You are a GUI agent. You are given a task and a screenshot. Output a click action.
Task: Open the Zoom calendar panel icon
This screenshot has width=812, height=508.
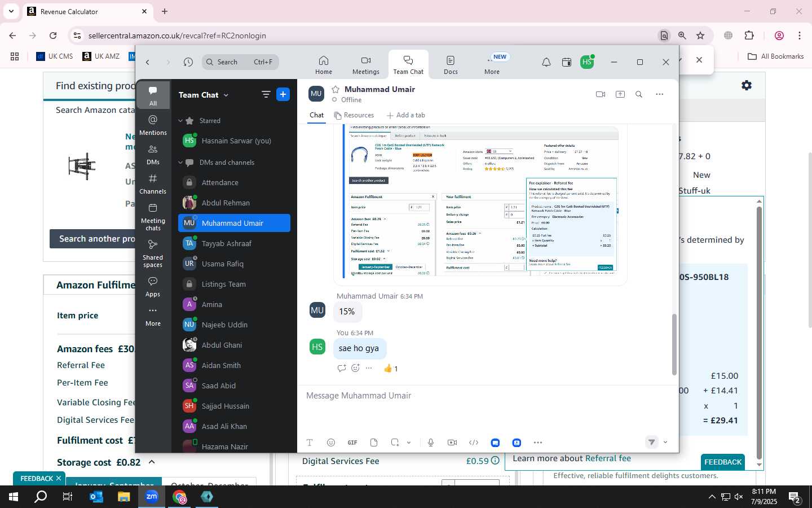567,62
